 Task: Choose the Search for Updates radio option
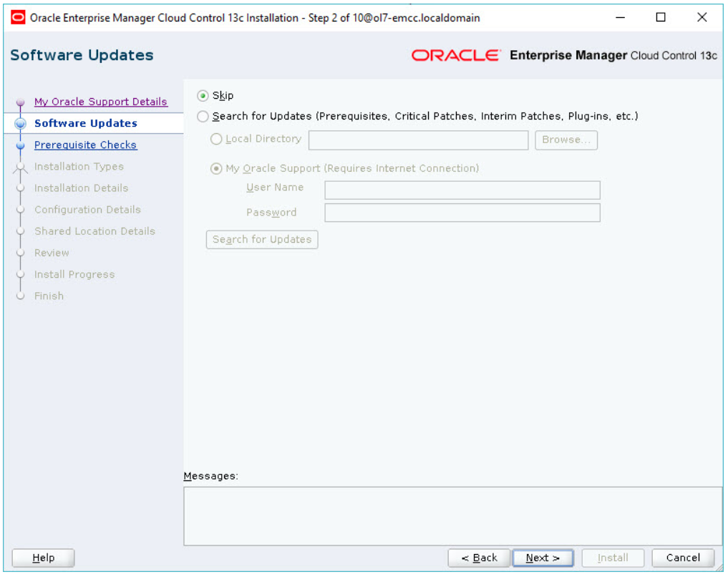203,116
